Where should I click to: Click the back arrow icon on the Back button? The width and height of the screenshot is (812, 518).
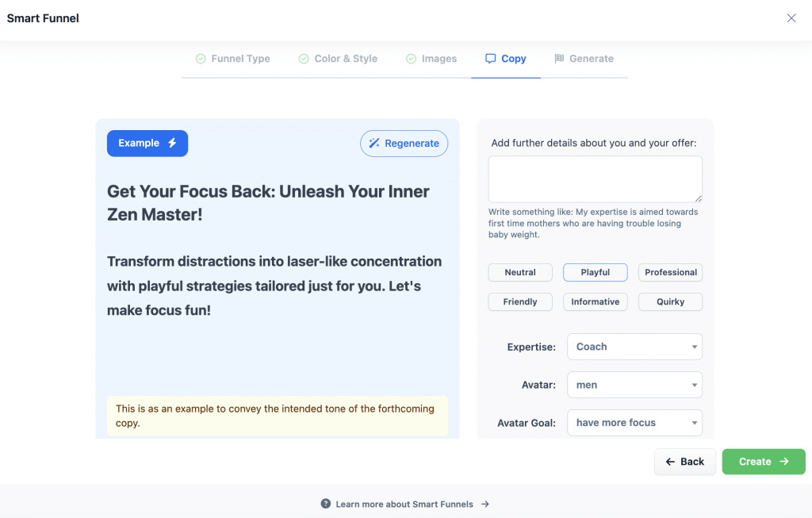(x=668, y=461)
